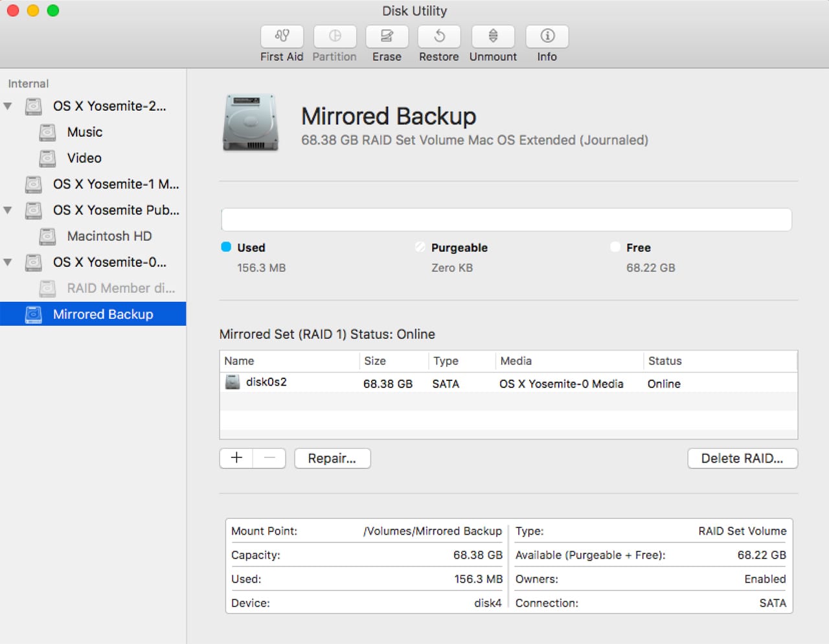Open the Info toolbar icon
The image size is (829, 644).
[547, 36]
